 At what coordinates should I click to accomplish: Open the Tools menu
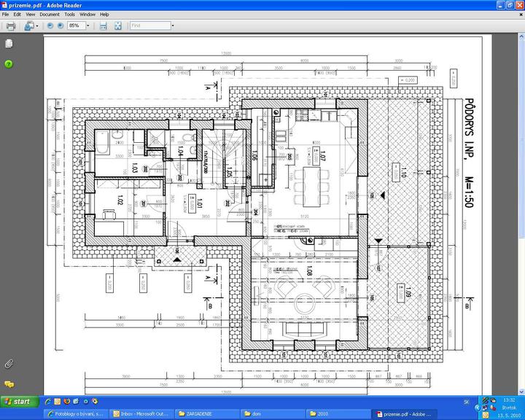click(x=69, y=14)
